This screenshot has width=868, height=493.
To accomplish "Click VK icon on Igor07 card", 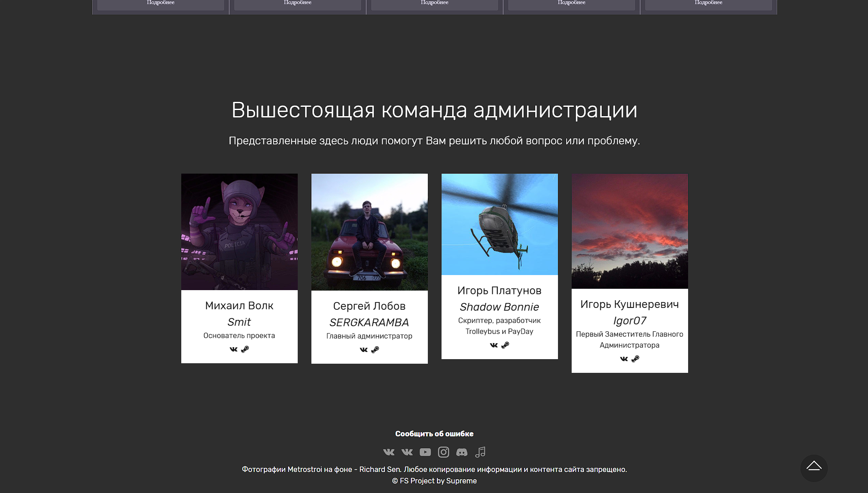I will coord(624,359).
